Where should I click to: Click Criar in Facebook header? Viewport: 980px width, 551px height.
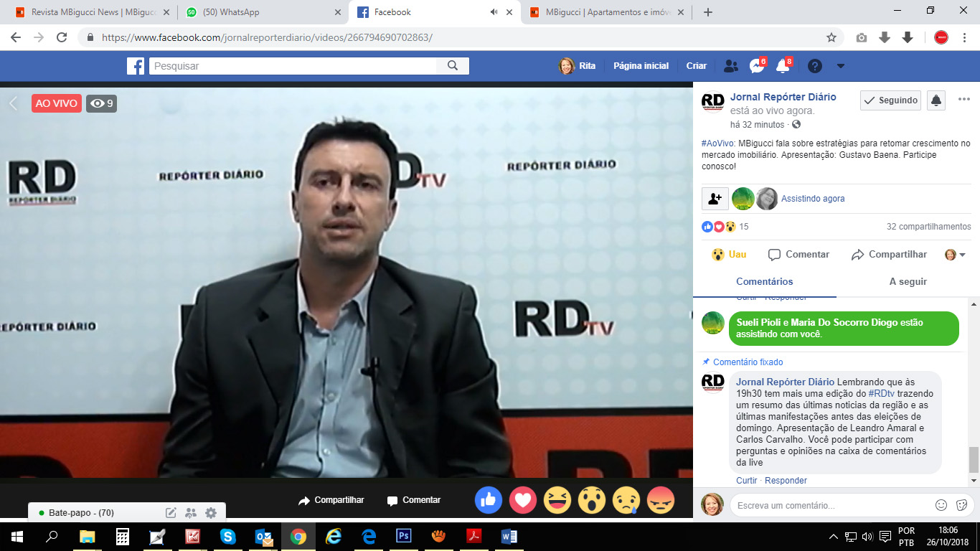(697, 66)
